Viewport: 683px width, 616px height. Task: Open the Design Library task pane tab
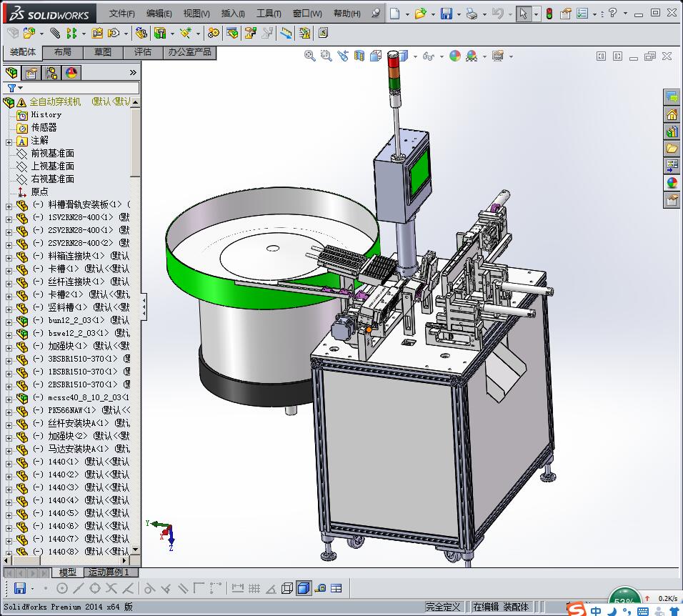(672, 131)
